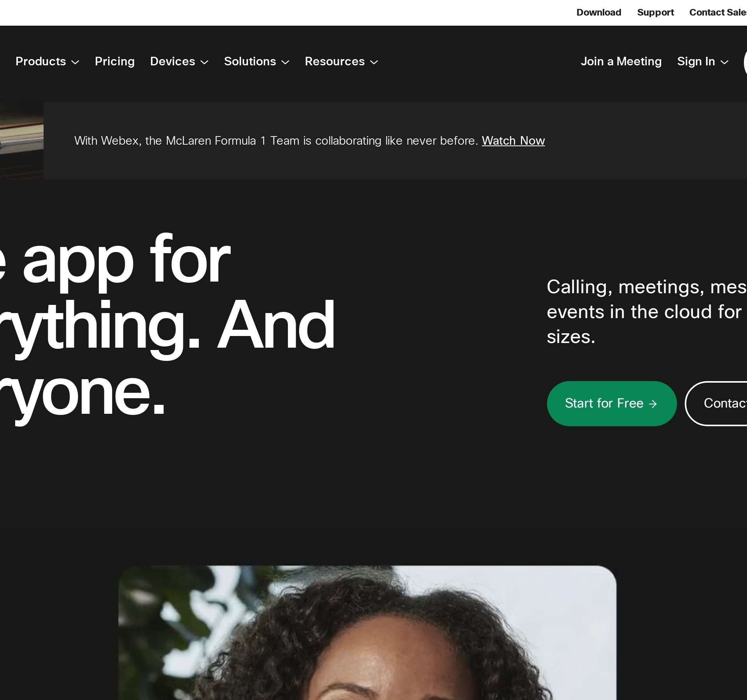Viewport: 747px width, 700px height.
Task: Click the Watch Now link
Action: [513, 141]
